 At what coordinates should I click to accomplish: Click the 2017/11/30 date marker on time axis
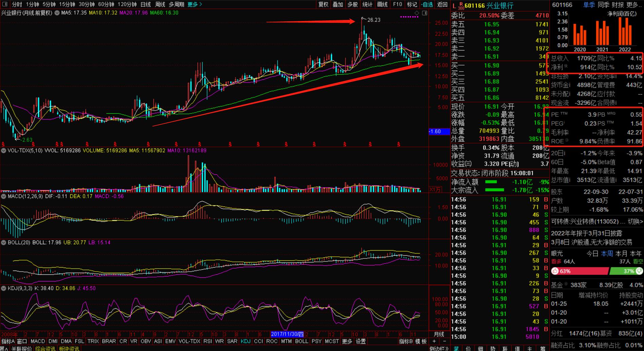click(x=287, y=334)
